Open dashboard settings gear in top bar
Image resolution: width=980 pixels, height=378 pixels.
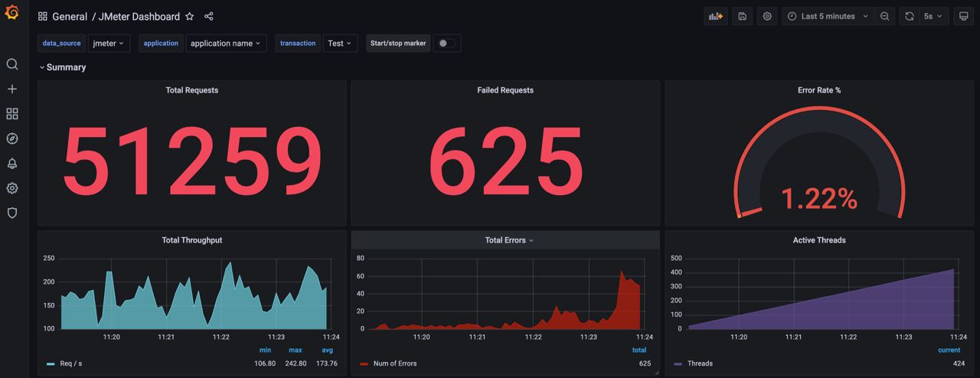766,16
